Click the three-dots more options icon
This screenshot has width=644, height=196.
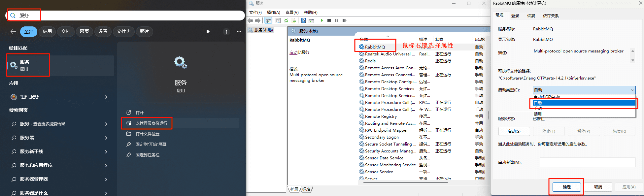click(x=239, y=32)
